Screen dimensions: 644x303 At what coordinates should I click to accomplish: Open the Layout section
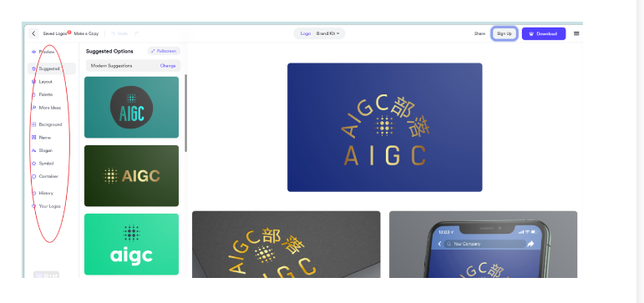tap(42, 82)
